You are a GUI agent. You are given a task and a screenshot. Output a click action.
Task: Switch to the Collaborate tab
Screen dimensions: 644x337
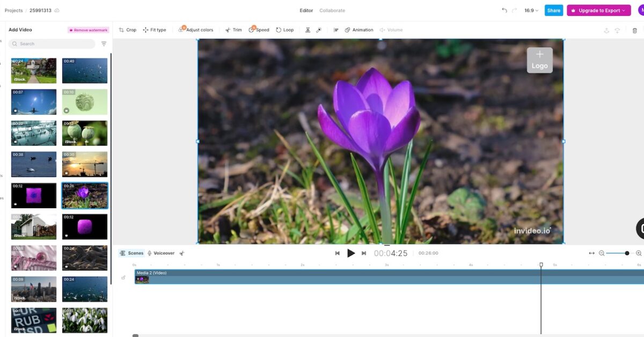pos(332,10)
